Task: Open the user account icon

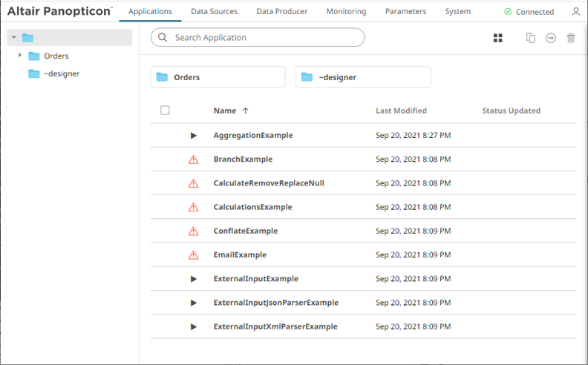Action: 576,12
